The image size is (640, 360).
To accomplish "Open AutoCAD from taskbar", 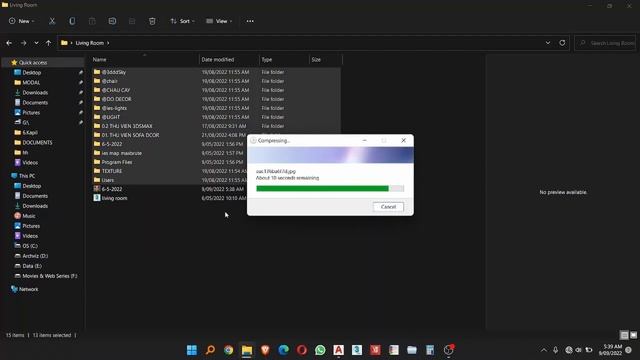I will point(339,350).
